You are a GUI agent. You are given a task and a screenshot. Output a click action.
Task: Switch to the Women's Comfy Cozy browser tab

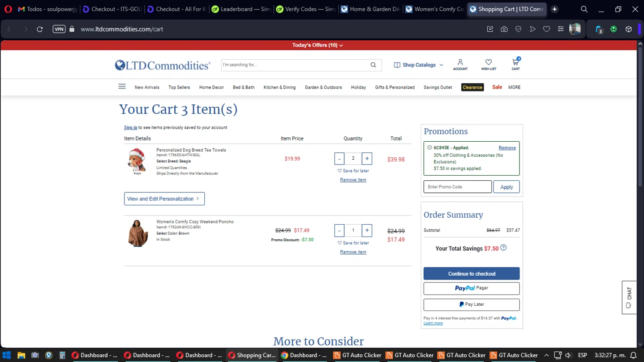click(x=434, y=9)
